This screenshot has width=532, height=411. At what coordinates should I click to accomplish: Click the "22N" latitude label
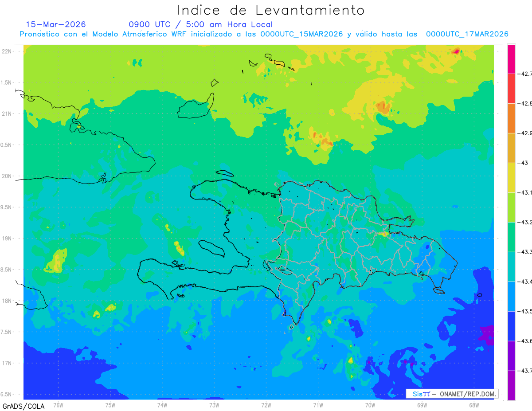coord(8,51)
